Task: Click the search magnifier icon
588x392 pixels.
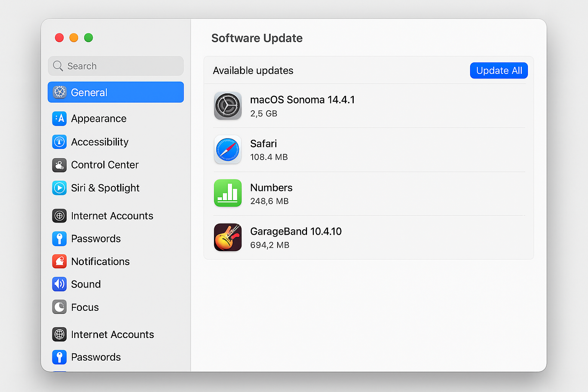Action: coord(58,66)
